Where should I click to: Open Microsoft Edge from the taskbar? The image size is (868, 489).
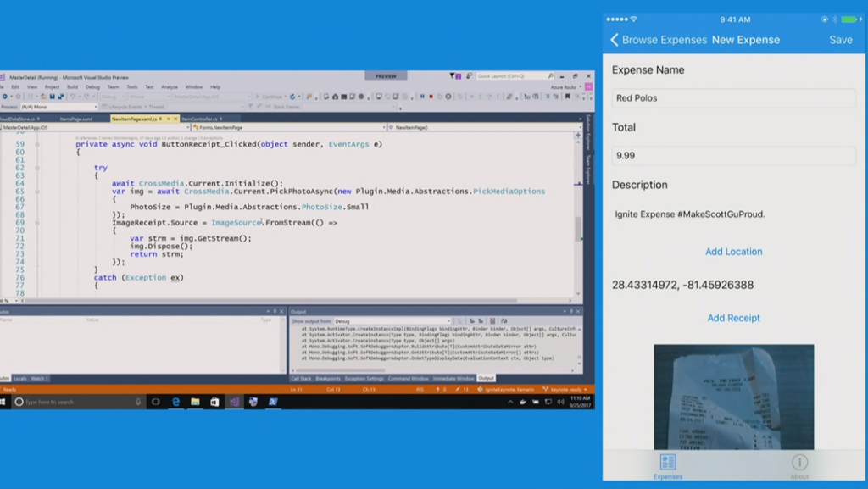(x=176, y=402)
